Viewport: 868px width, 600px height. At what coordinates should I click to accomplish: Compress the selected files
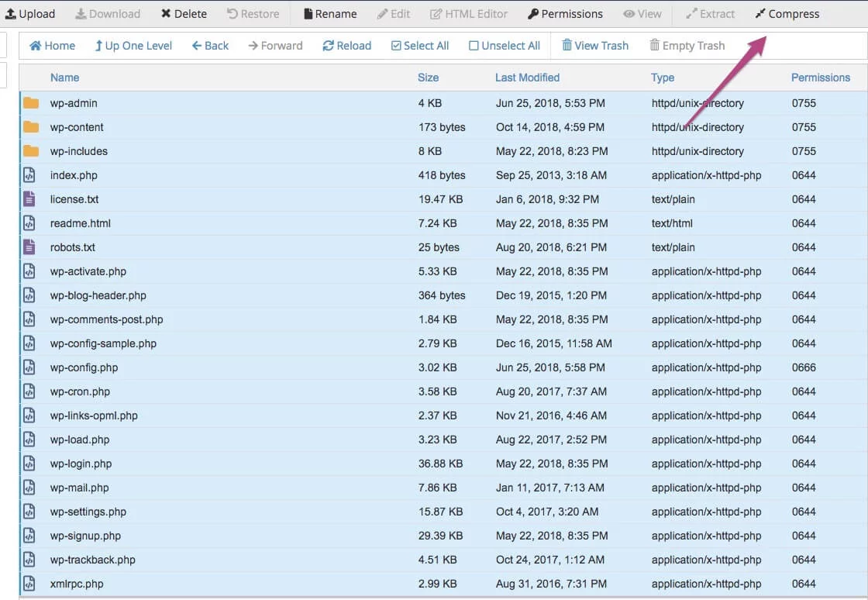coord(787,14)
